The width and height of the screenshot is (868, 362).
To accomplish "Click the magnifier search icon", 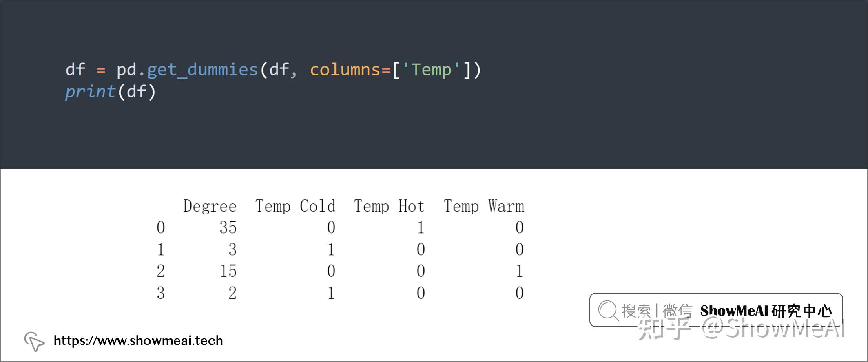I will click(608, 311).
